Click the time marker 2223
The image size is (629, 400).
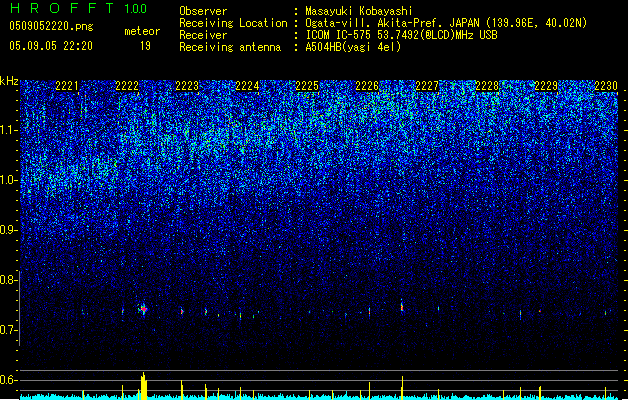tap(187, 86)
